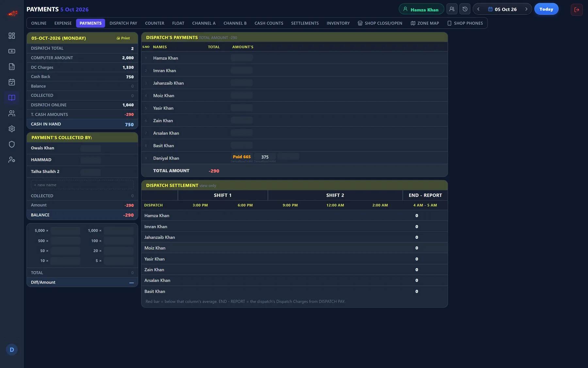
Task: Open the settings gear icon in sidebar
Action: pos(12,129)
